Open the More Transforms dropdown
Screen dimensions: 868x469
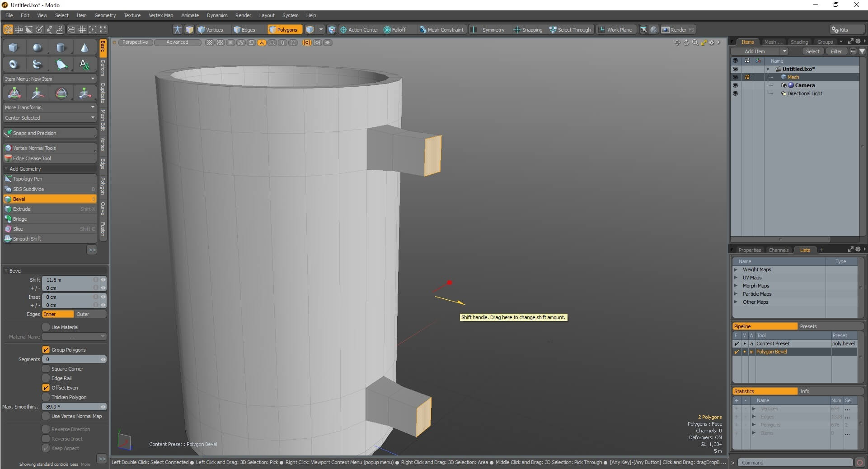[x=50, y=107]
